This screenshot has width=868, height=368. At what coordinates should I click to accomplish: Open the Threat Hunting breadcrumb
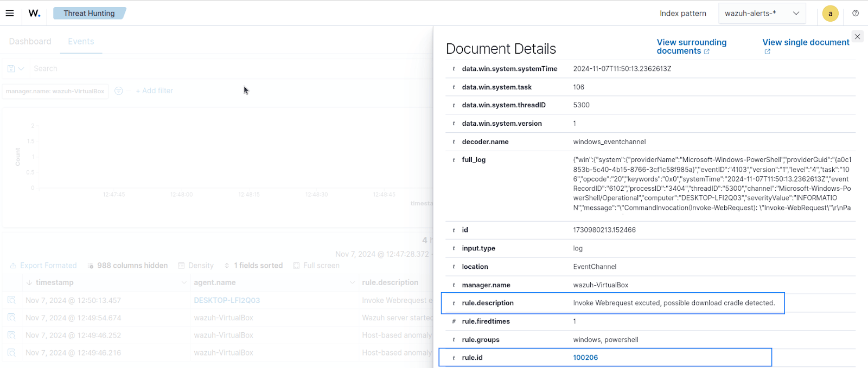(89, 14)
